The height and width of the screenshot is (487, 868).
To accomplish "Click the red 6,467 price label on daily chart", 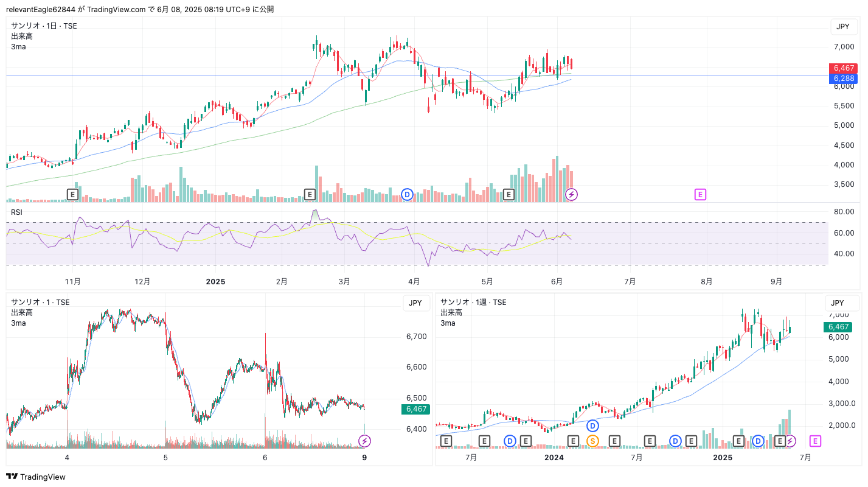I will (844, 68).
